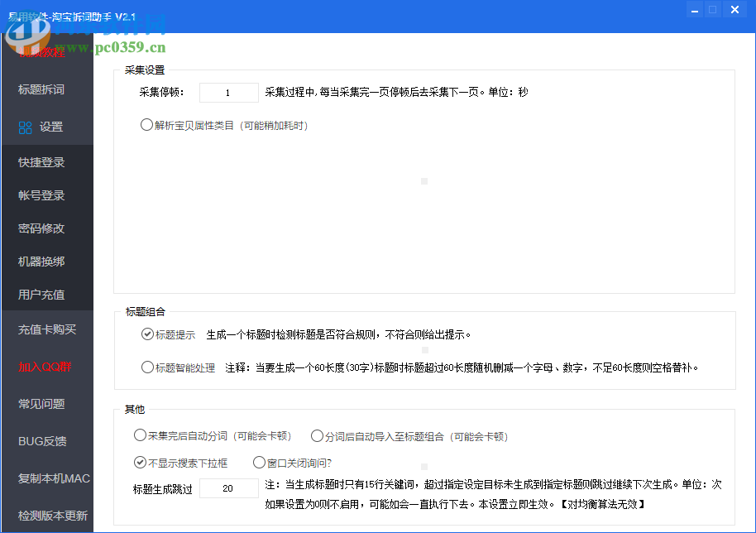The height and width of the screenshot is (533, 756).
Task: Enable 分词后自动导入至标题组合
Action: (317, 435)
